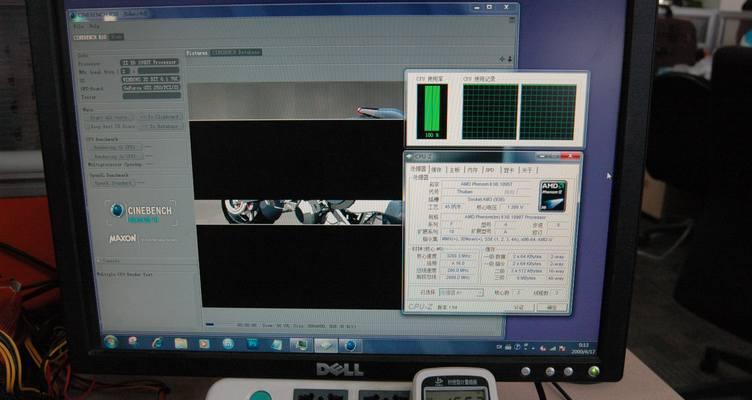Screen dimensions: 752x400
Task: Switch to the Cinebench taskbar button
Action: 351,345
